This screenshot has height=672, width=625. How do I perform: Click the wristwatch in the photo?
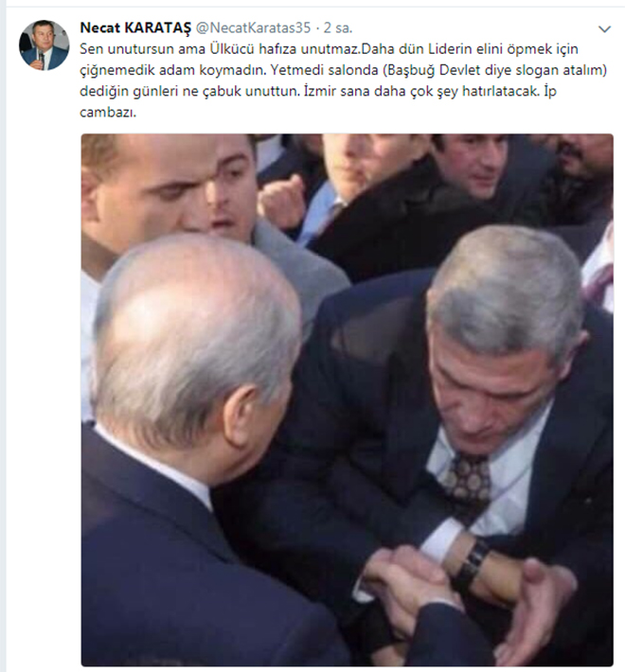click(x=470, y=566)
